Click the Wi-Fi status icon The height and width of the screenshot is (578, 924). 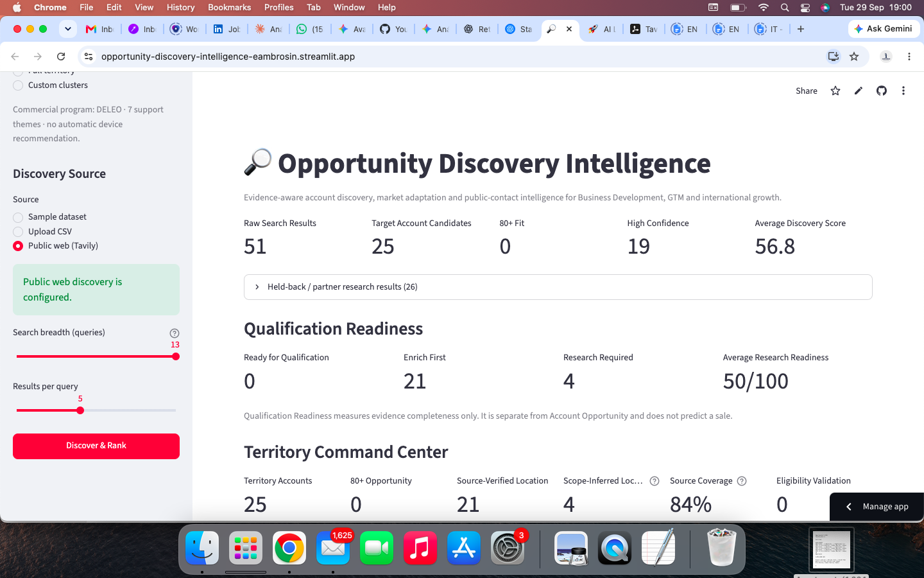(x=763, y=7)
